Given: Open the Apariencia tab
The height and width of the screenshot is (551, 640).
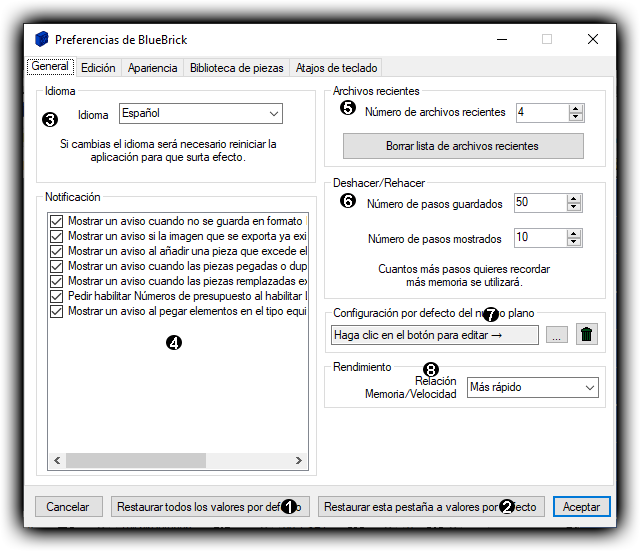Looking at the screenshot, I should point(152,68).
